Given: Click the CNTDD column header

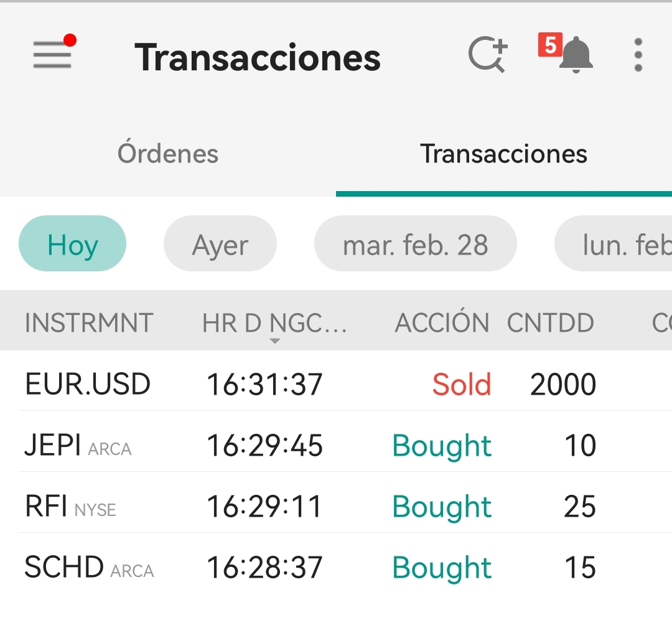Looking at the screenshot, I should tap(550, 322).
